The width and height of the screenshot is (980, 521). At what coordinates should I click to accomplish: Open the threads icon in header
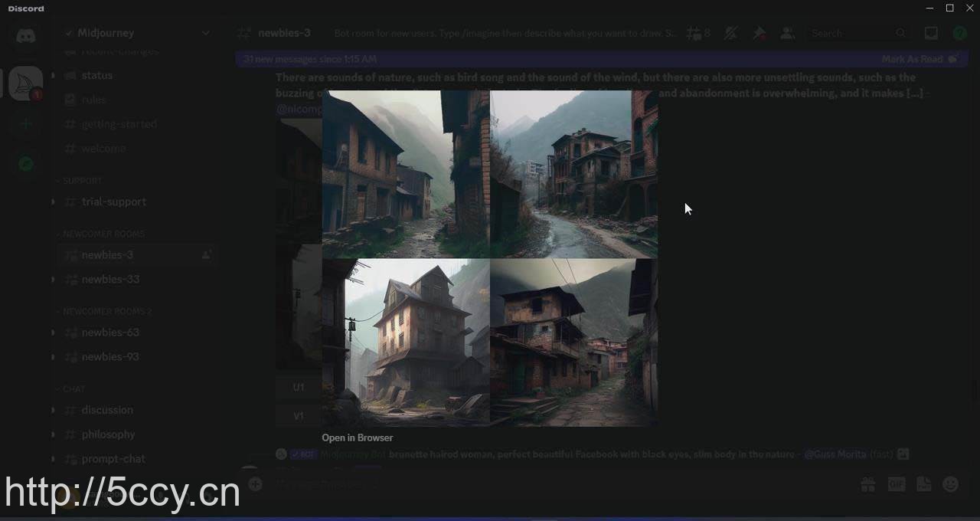pos(697,33)
